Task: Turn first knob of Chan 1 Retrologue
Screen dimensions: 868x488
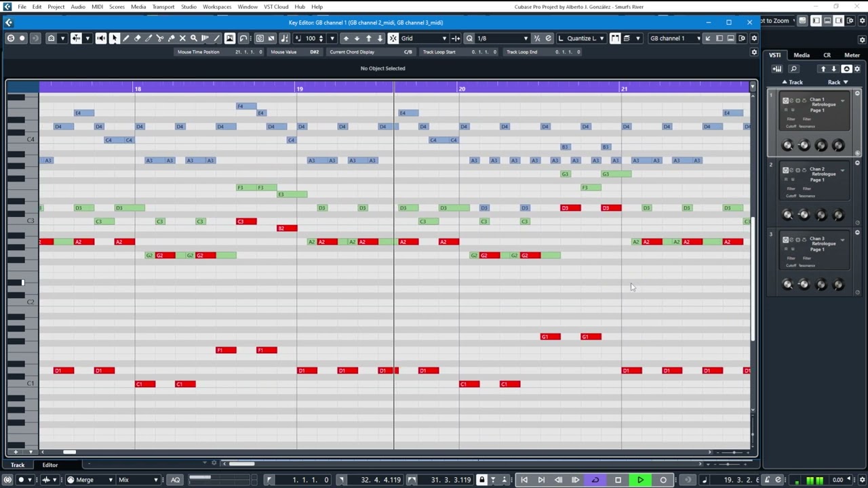Action: tap(787, 146)
